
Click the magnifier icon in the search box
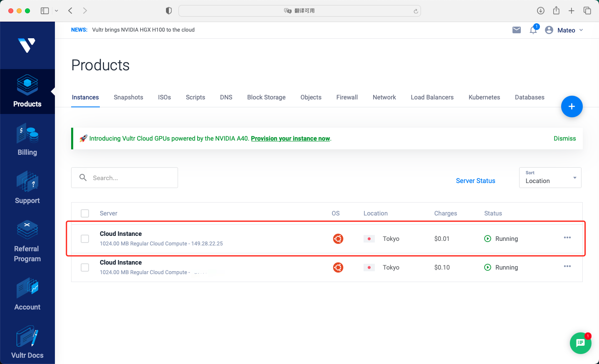click(x=83, y=178)
